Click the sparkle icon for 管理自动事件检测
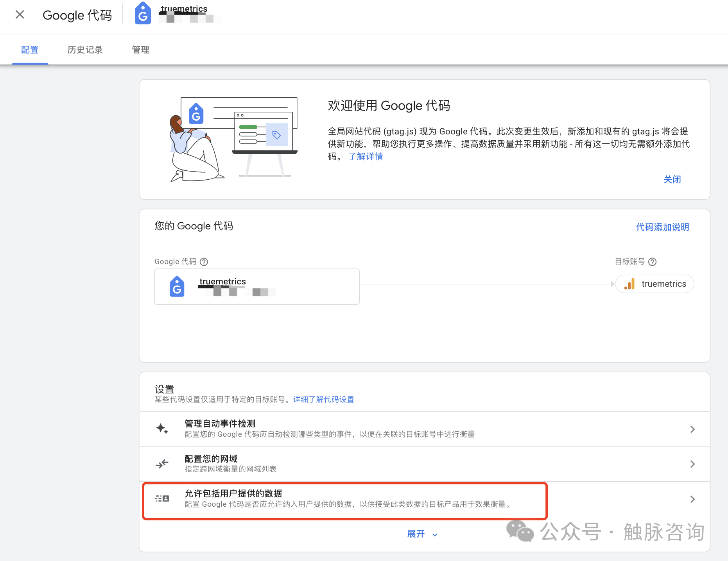Viewport: 728px width, 561px height. tap(162, 429)
